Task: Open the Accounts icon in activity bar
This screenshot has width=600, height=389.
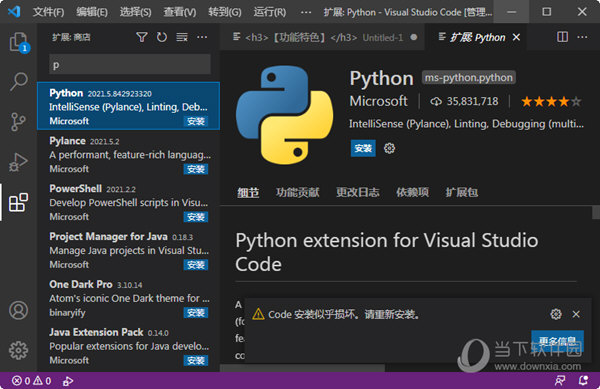Action: [18, 310]
